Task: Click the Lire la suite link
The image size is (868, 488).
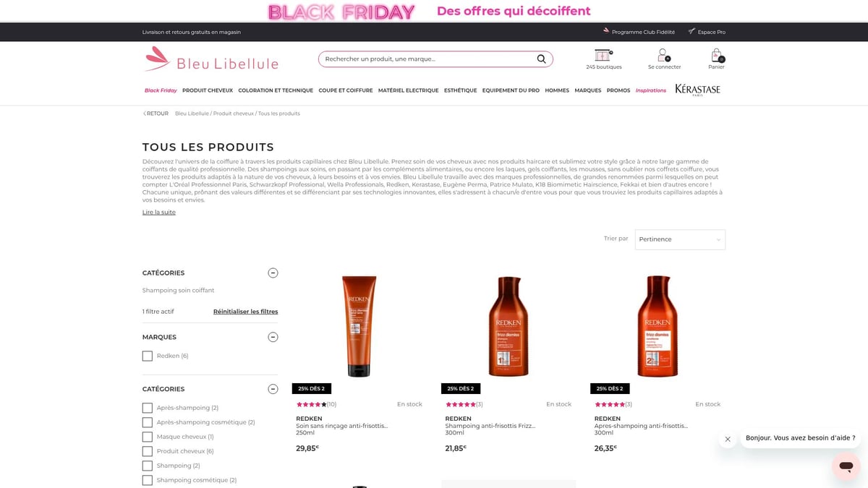Action: point(159,212)
